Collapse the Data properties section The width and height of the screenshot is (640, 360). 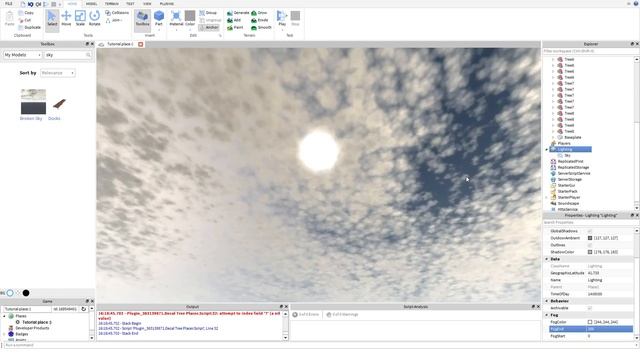tap(547, 259)
